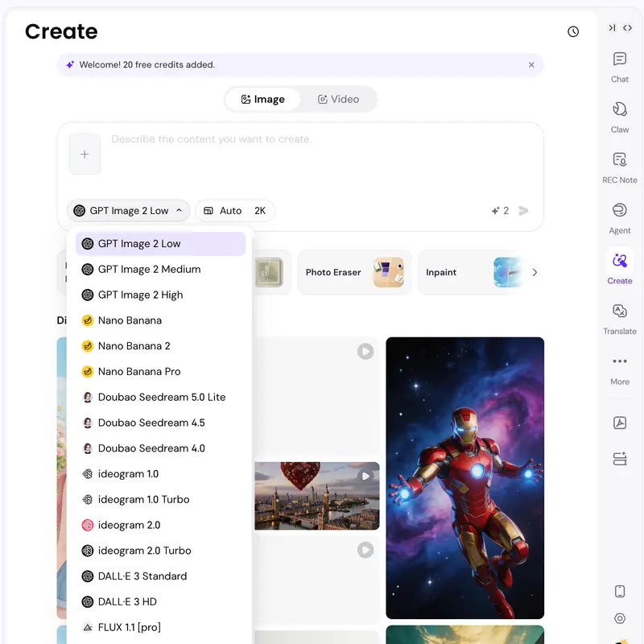The height and width of the screenshot is (644, 644).
Task: Show more tool cards with right chevron
Action: [x=535, y=272]
